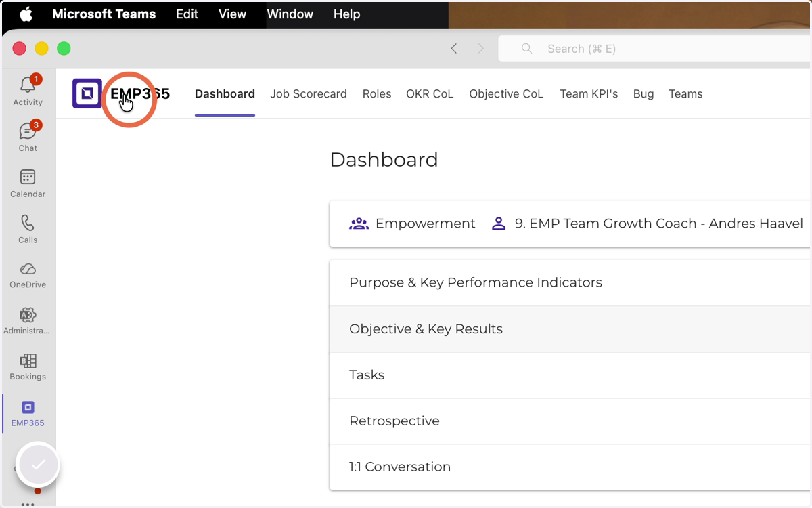Open the Job Scorecard tab
This screenshot has width=812, height=508.
point(309,94)
